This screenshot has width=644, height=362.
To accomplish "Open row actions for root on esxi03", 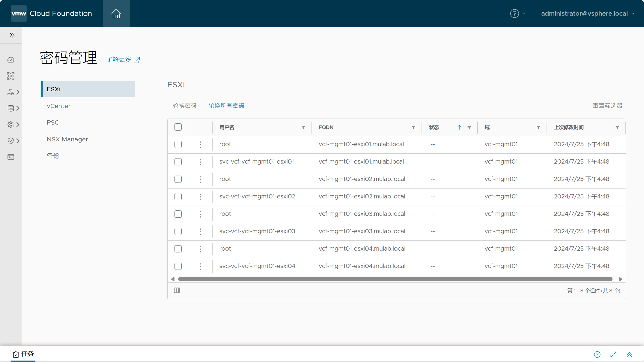I will 201,214.
